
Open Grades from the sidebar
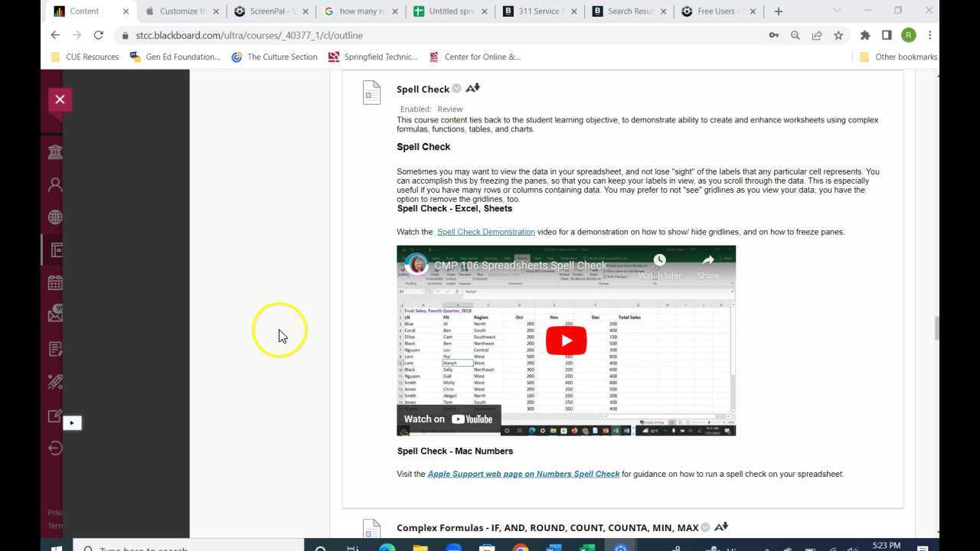click(54, 348)
